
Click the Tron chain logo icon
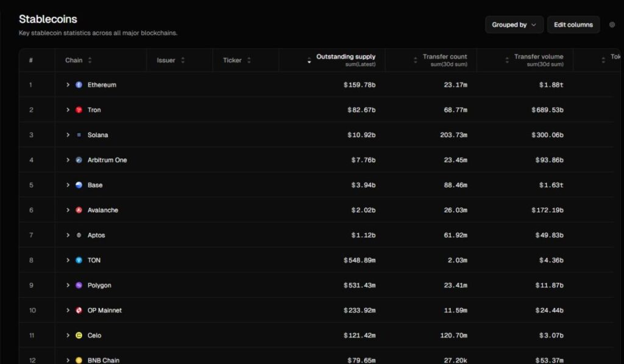click(x=79, y=110)
